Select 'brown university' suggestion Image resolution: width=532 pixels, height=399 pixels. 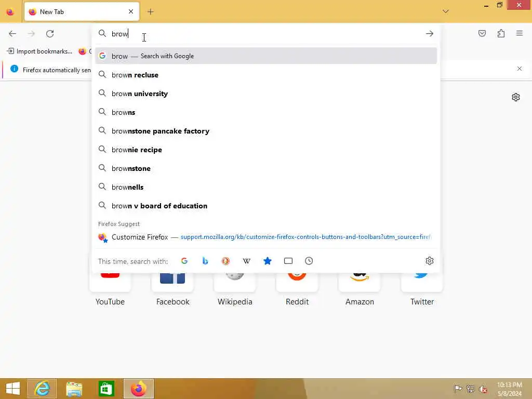(x=265, y=94)
